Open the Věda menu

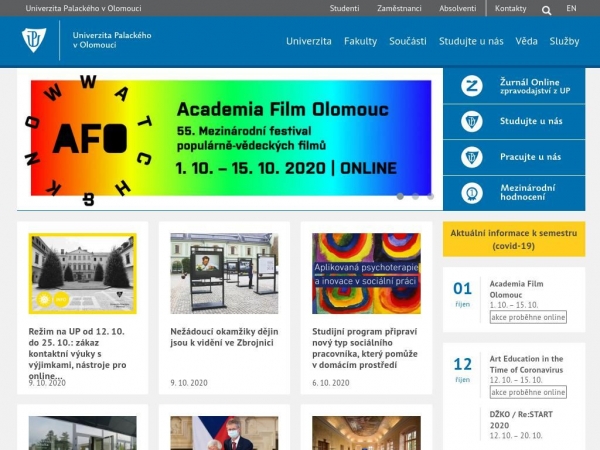[526, 41]
